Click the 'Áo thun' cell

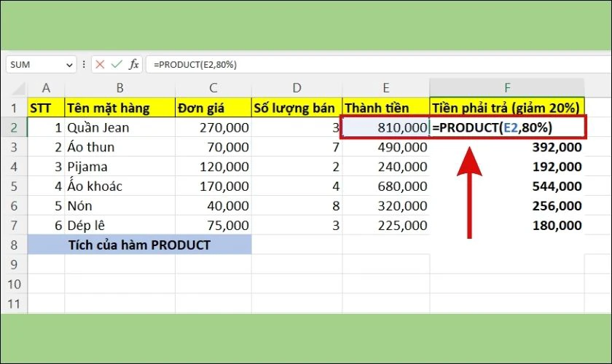tap(119, 147)
